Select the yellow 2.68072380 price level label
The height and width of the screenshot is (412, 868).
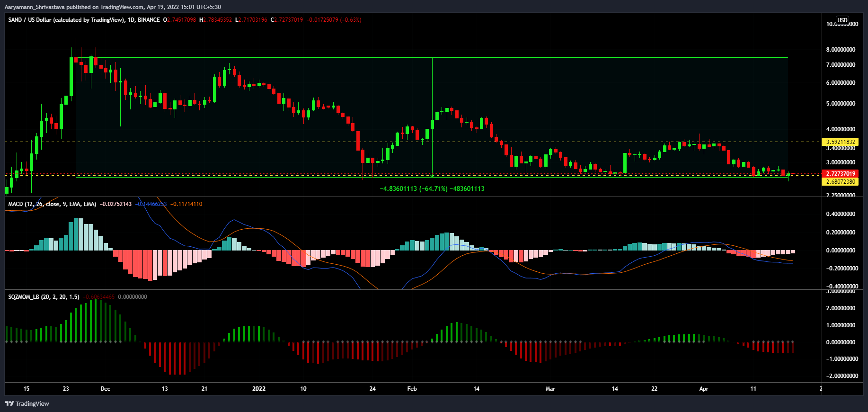tap(841, 182)
